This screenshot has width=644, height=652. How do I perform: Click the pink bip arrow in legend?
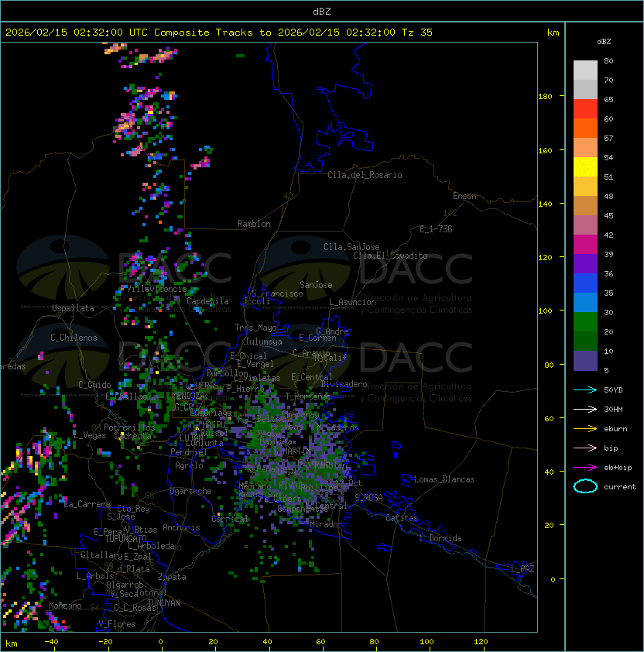tap(585, 448)
